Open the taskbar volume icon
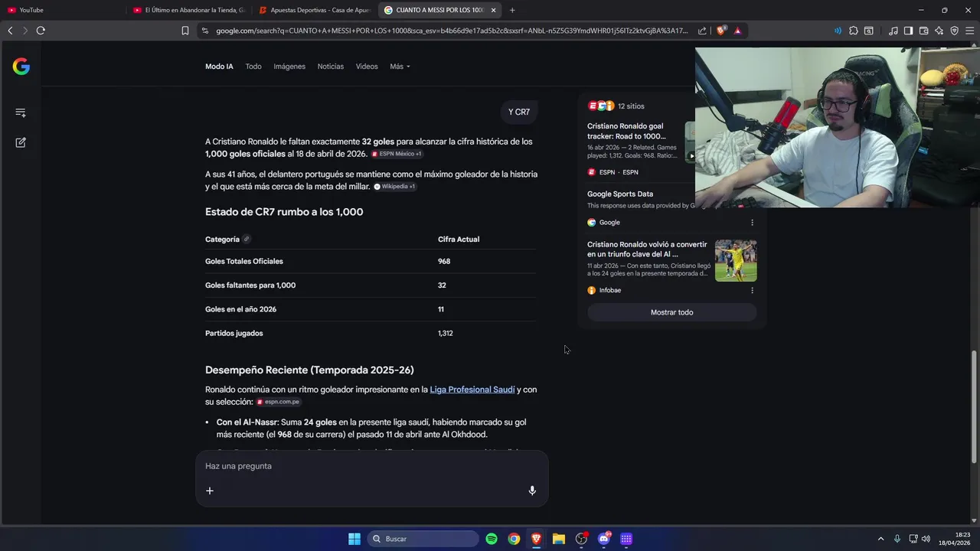This screenshot has width=980, height=551. pyautogui.click(x=926, y=539)
